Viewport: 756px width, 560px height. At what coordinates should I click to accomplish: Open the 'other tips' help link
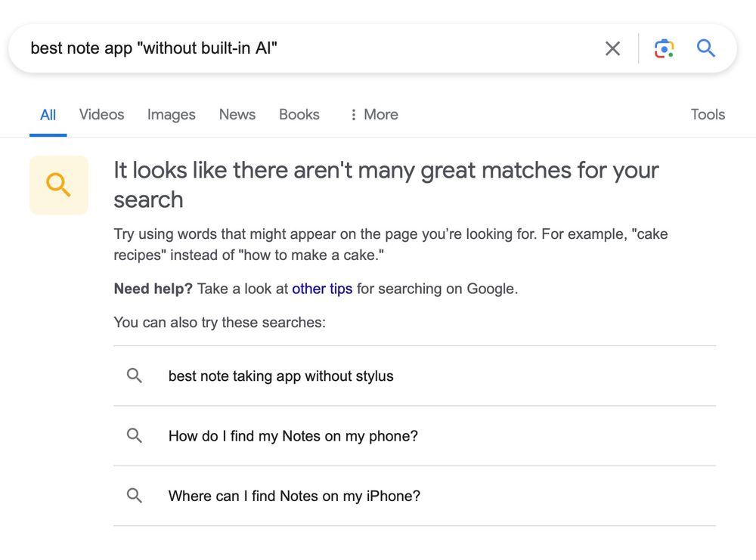point(322,289)
